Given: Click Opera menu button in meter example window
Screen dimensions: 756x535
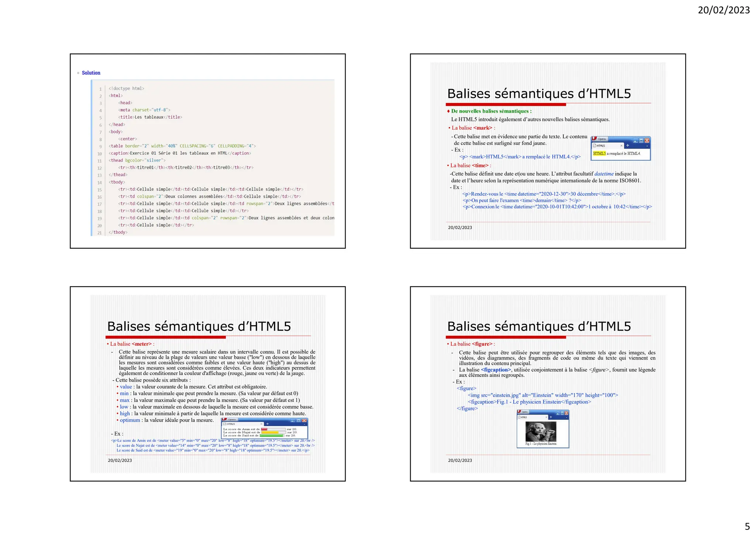Looking at the screenshot, I should click(x=229, y=420).
